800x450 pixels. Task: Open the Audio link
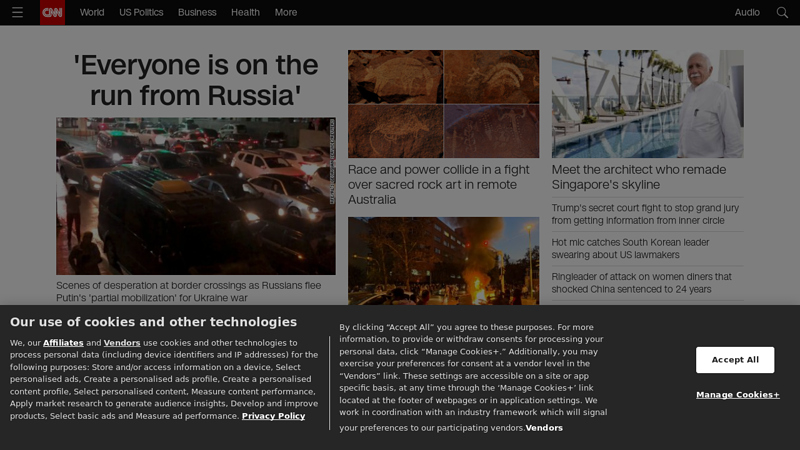(x=747, y=12)
